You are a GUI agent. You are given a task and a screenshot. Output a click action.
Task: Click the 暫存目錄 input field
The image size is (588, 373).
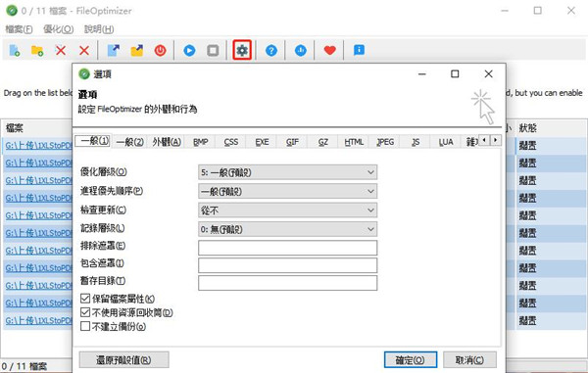(x=287, y=283)
